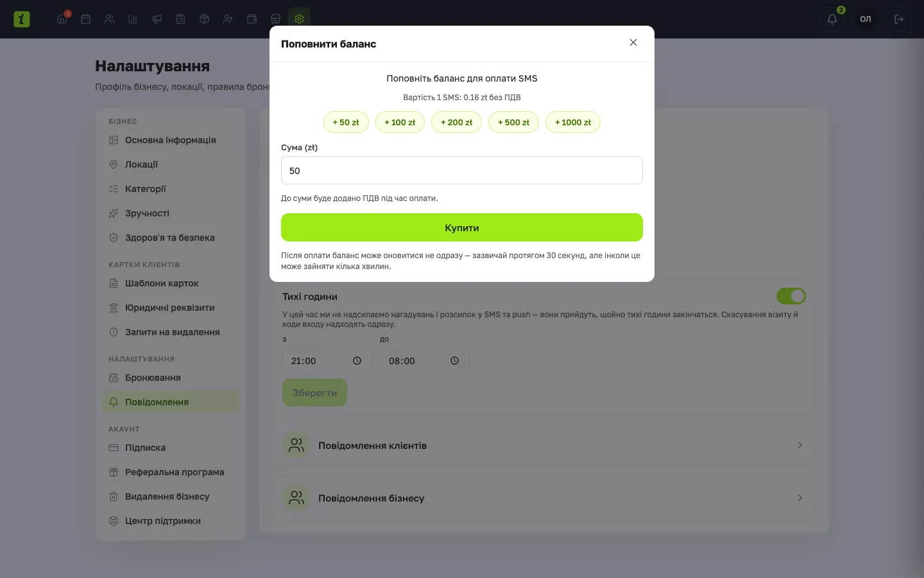Open Здоров'я та безпека settings

point(171,238)
